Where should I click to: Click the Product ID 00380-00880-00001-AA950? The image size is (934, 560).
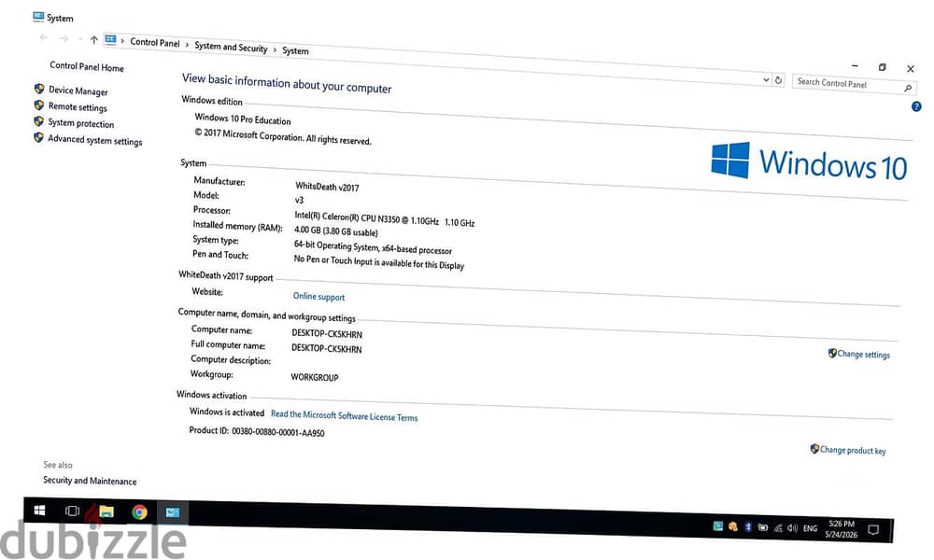[x=278, y=432]
